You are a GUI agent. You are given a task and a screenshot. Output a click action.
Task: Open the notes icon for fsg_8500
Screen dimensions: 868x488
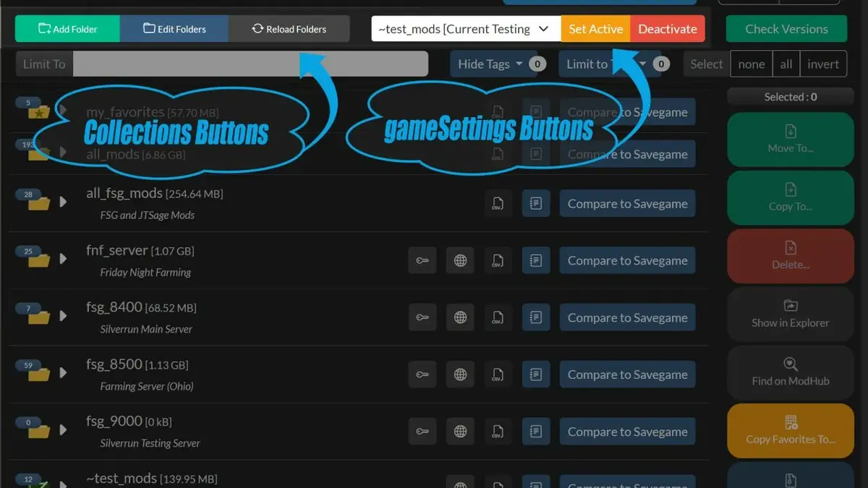(x=535, y=374)
